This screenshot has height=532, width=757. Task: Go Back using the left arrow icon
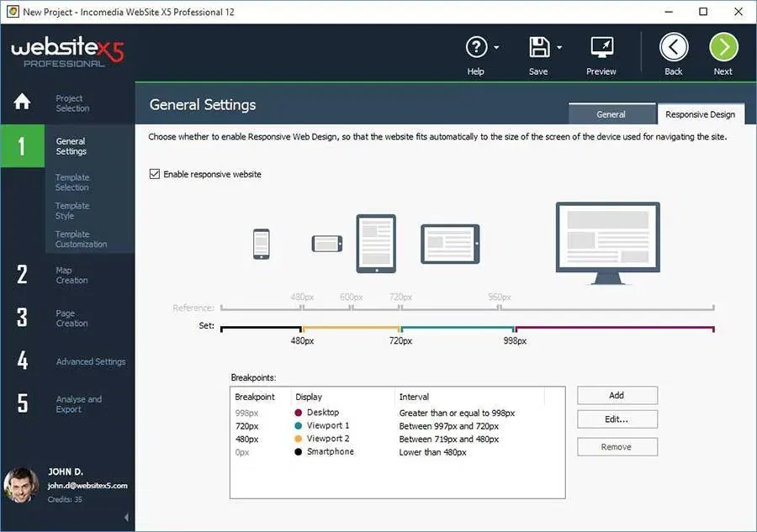coord(674,47)
